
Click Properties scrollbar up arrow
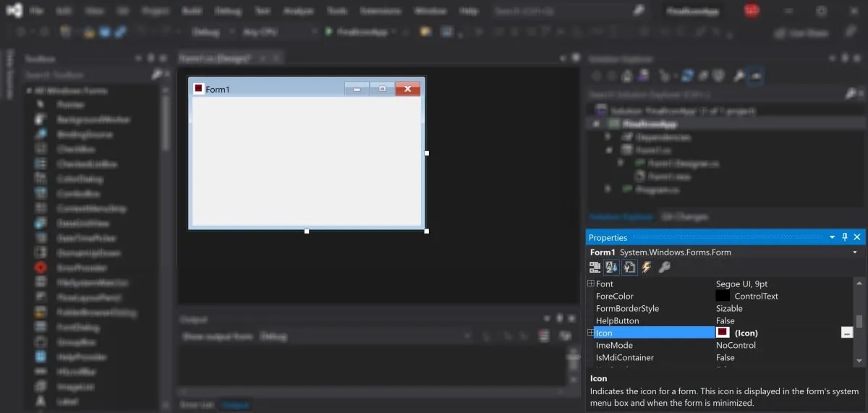click(859, 284)
